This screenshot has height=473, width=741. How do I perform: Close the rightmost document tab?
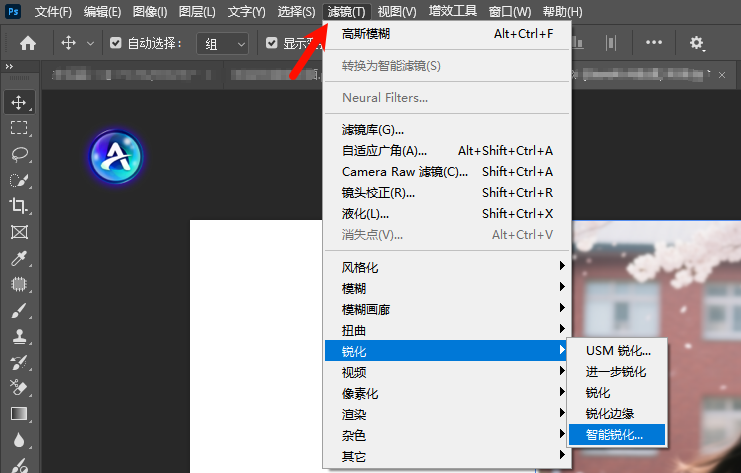(x=722, y=75)
